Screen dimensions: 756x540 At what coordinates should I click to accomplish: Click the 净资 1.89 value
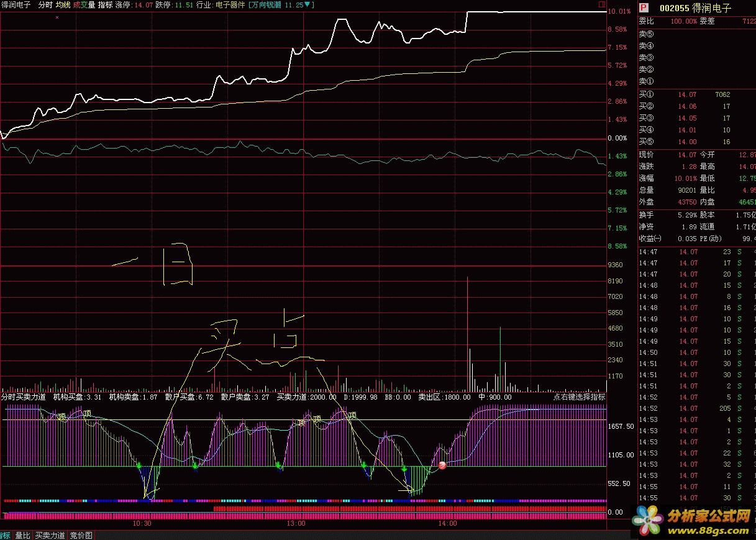coord(689,227)
